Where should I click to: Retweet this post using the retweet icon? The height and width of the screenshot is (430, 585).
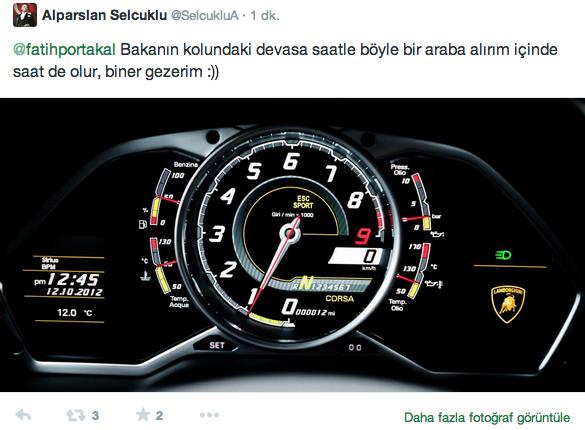75,415
